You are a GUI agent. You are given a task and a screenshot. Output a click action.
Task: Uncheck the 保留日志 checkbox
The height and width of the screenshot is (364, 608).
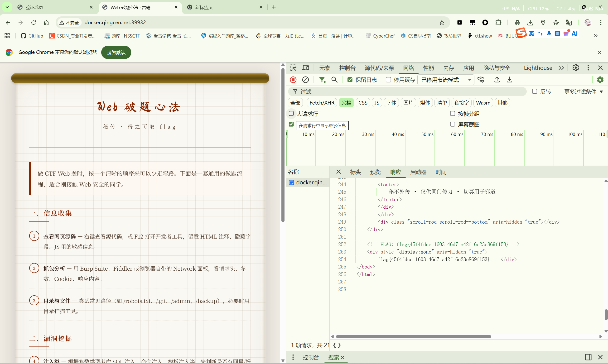[x=350, y=80]
